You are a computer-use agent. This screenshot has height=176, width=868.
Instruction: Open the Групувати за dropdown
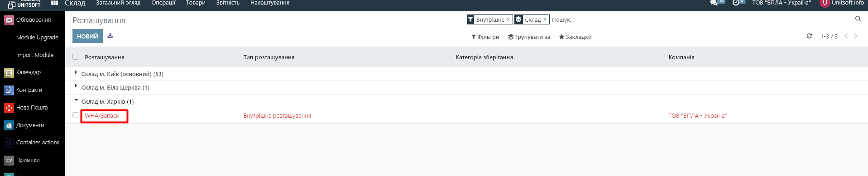click(529, 37)
